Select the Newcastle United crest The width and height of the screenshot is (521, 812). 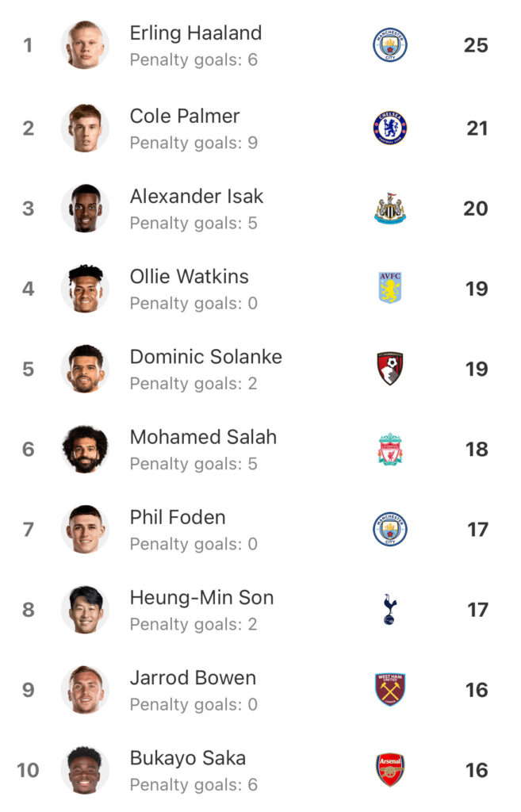(x=390, y=209)
